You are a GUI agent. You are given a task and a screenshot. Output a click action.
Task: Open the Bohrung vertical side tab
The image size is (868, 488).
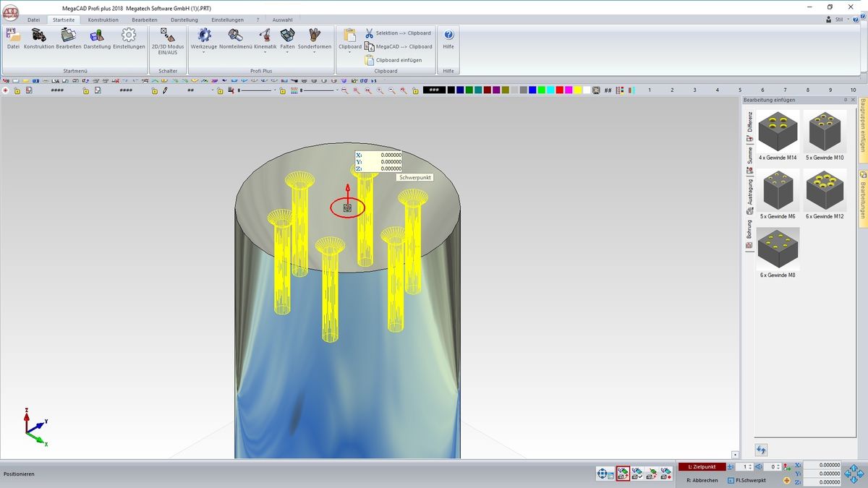click(x=749, y=230)
